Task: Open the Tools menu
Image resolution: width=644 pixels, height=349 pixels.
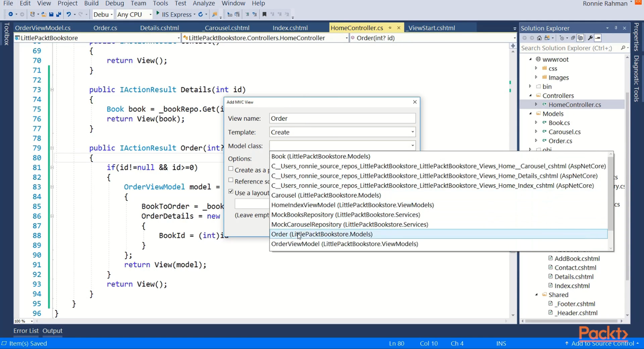Action: click(160, 3)
